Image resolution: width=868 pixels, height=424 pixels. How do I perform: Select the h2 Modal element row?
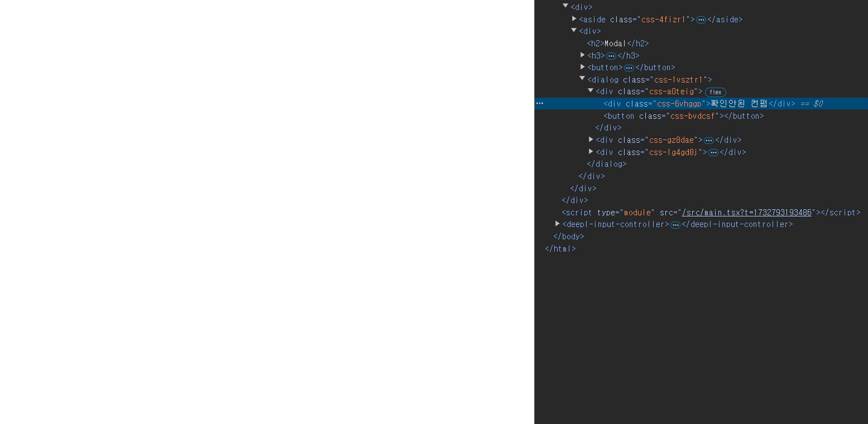[618, 44]
